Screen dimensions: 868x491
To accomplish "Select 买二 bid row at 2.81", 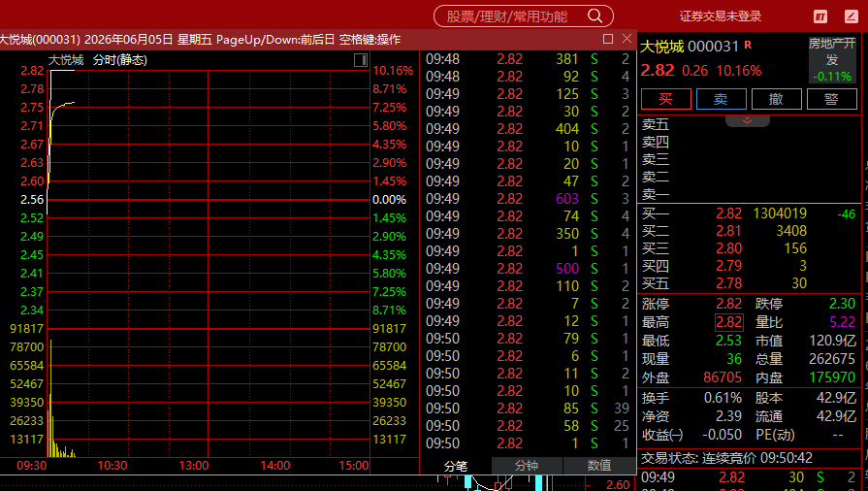I will point(749,231).
